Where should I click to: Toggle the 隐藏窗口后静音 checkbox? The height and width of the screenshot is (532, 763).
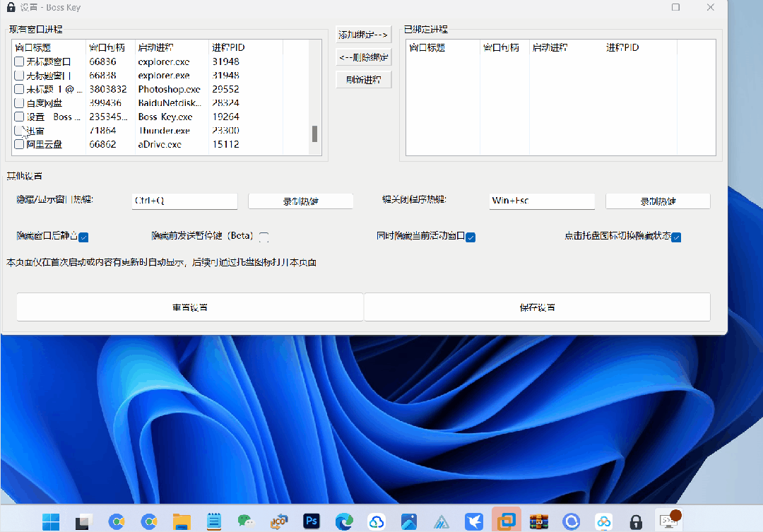(83, 237)
